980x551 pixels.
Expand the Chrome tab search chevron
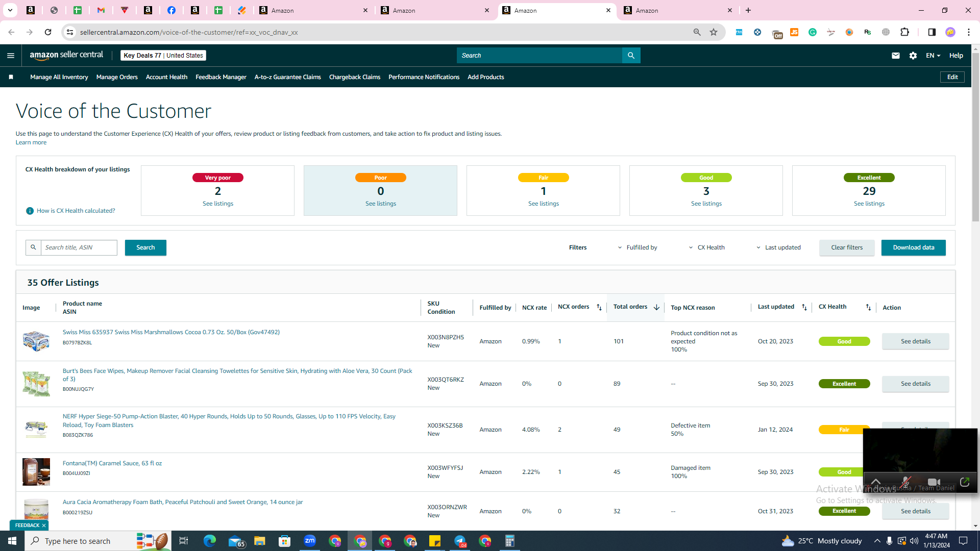coord(10,10)
